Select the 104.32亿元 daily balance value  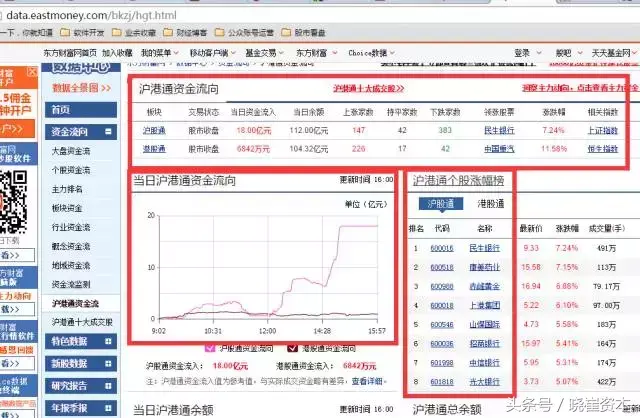(309, 149)
